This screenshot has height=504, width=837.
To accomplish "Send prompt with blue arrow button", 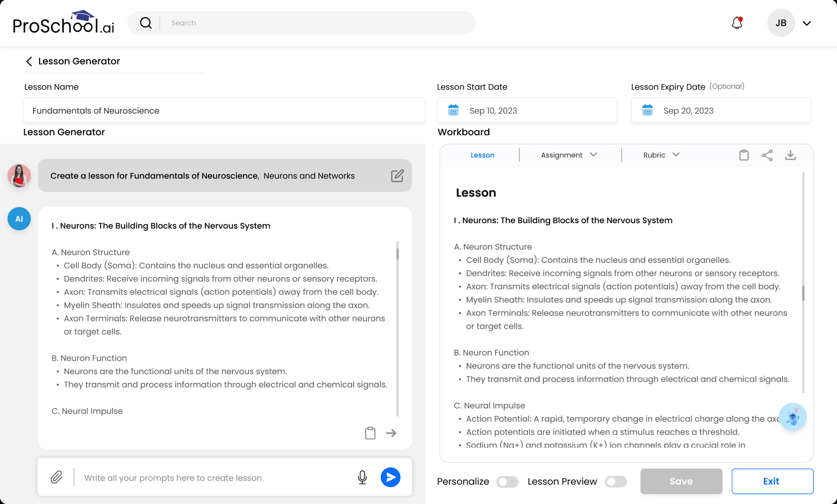I will 390,477.
